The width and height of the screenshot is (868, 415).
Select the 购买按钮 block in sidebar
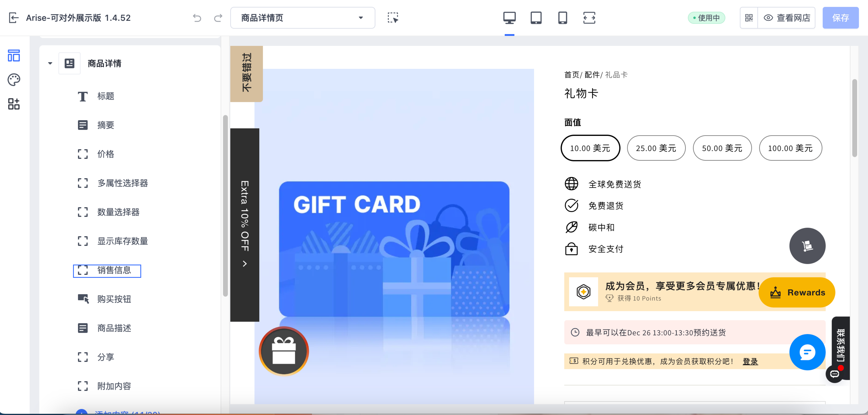[114, 299]
